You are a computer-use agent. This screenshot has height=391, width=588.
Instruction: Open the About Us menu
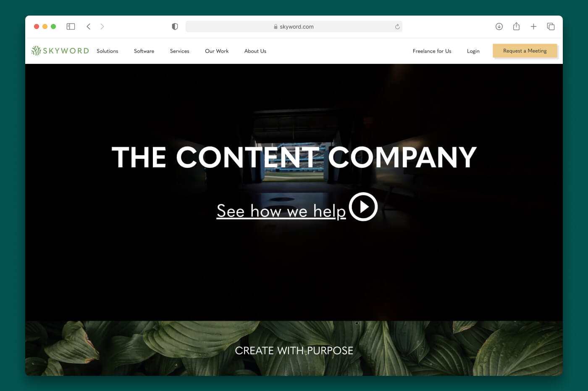[255, 51]
